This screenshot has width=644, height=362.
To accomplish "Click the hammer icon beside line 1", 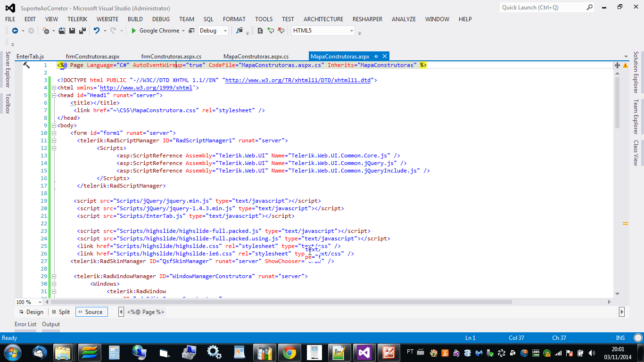I will tap(26, 65).
